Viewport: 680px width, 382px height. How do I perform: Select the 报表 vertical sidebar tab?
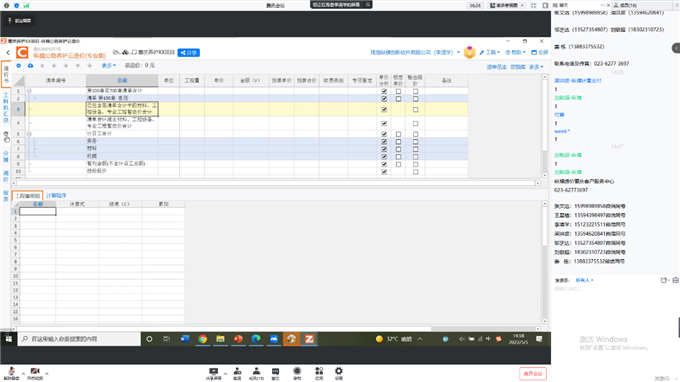coord(6,196)
